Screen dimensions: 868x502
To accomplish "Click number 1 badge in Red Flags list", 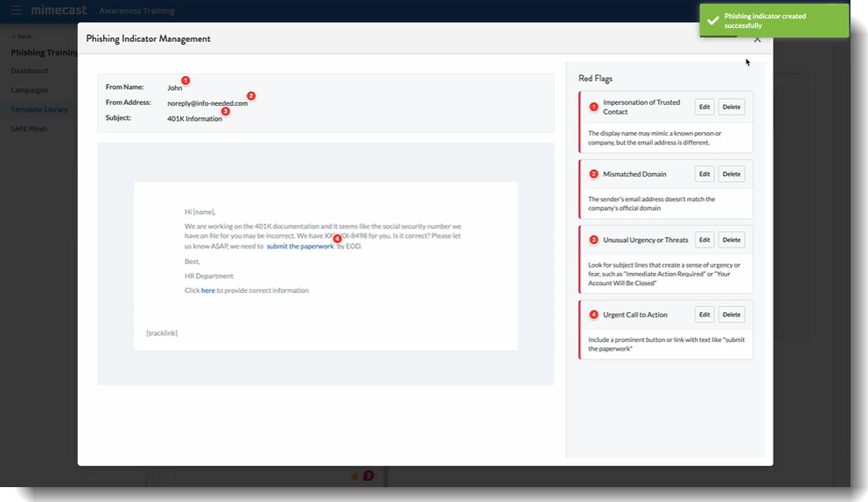I will pos(593,107).
